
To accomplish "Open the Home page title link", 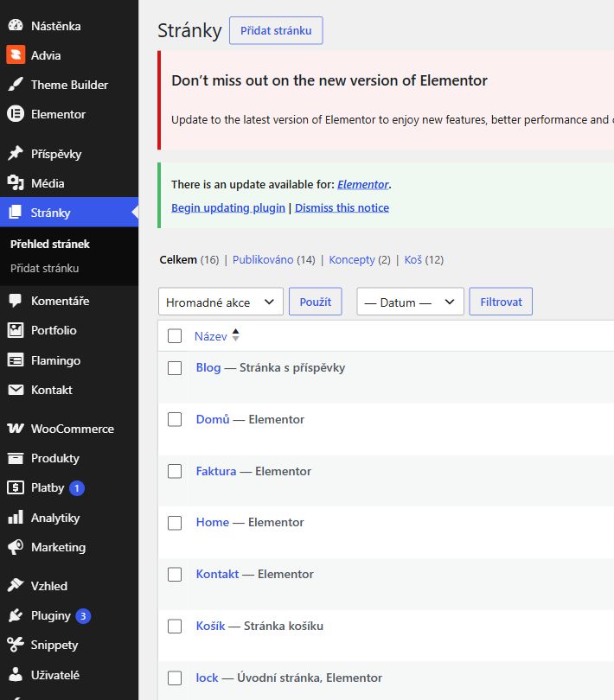I will click(x=213, y=522).
